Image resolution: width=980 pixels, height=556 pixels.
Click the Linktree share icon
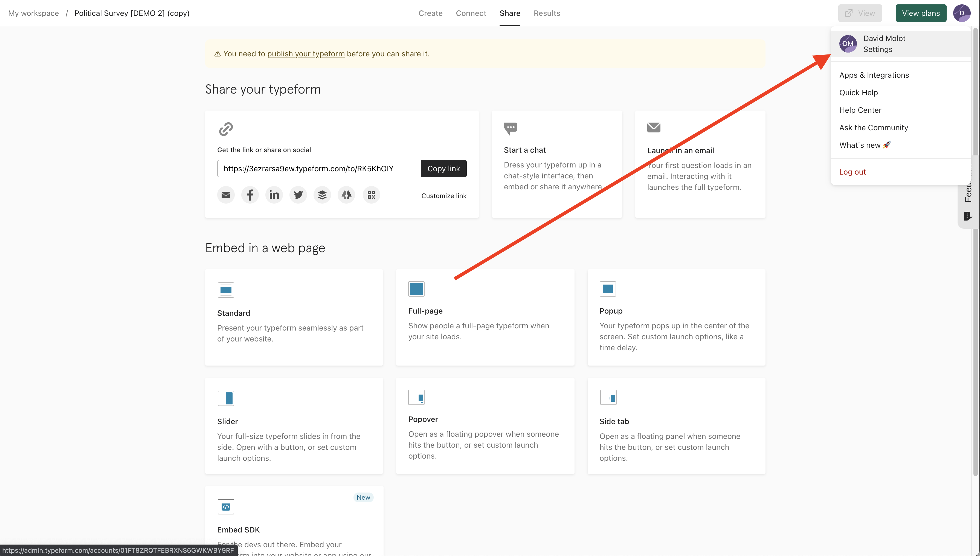(346, 195)
